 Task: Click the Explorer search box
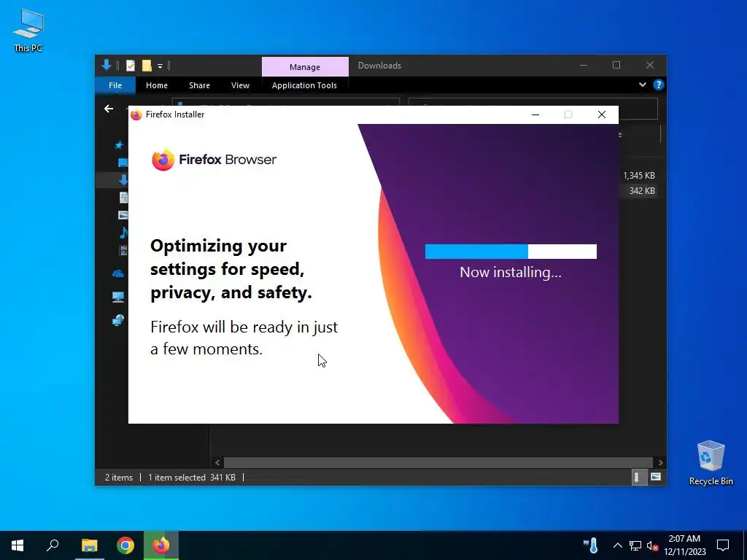click(x=638, y=109)
